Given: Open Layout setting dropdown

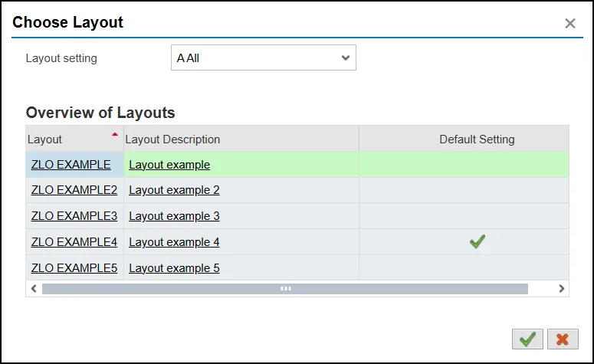Looking at the screenshot, I should [x=263, y=57].
